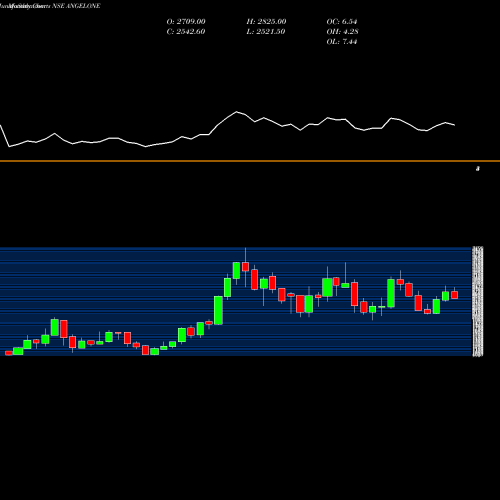Click the OC: 6.54 value
Image resolution: width=500 pixels, height=500 pixels.
[342, 21]
